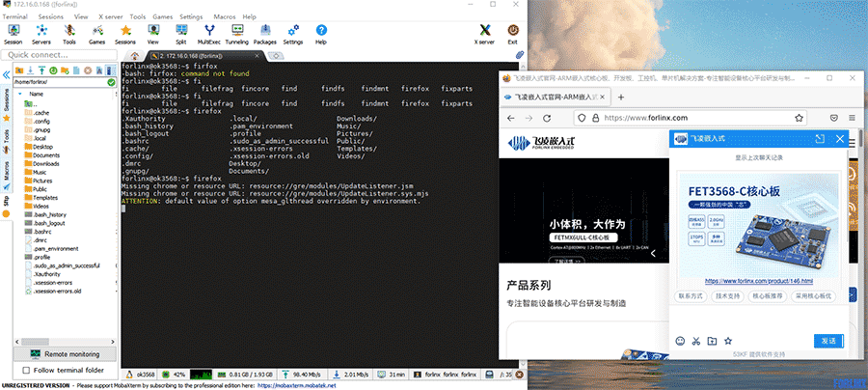Enable the MultiExec toolbar icon
Image resolution: width=868 pixels, height=390 pixels.
209,35
